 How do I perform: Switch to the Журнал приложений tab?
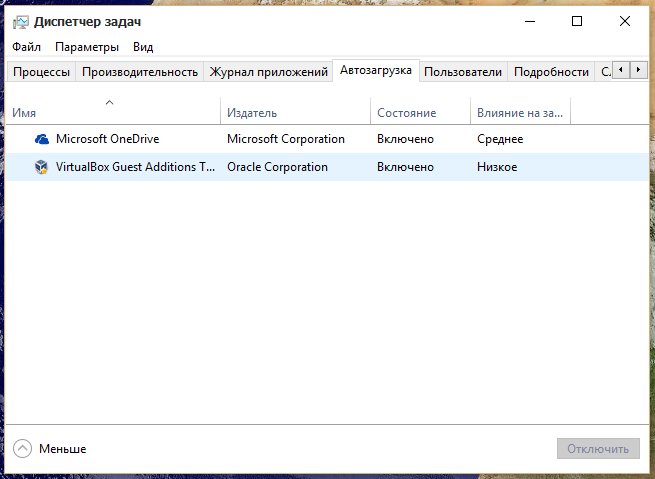pyautogui.click(x=269, y=72)
